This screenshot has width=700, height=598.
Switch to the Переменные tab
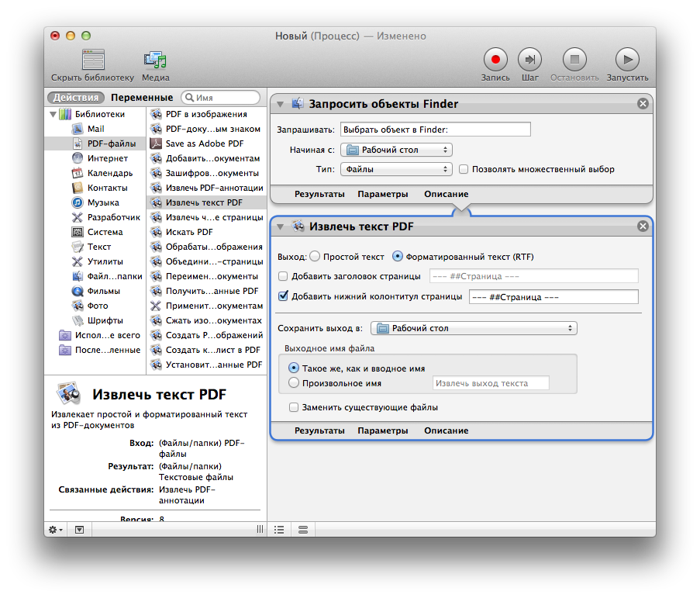point(141,98)
